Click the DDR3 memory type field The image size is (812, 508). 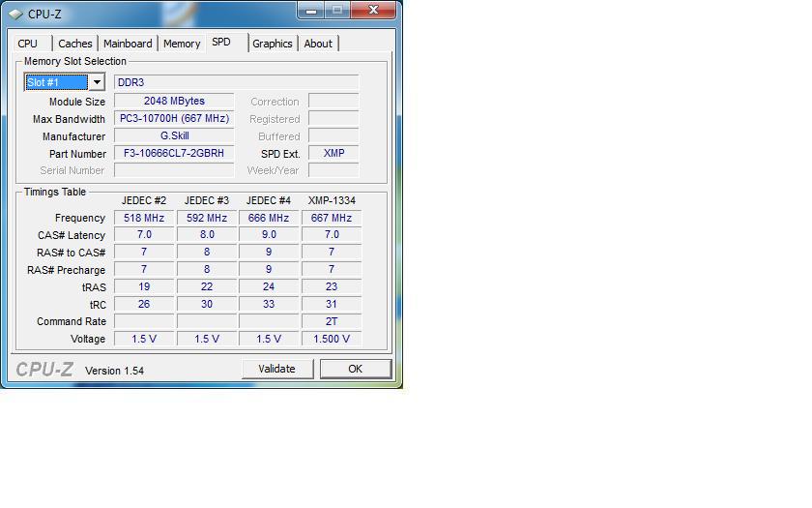pos(236,82)
